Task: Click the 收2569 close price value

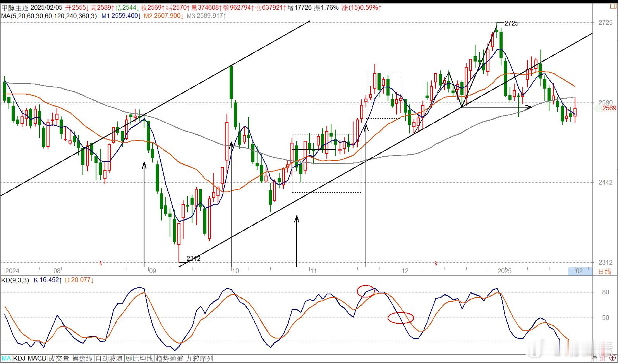Action: point(153,7)
